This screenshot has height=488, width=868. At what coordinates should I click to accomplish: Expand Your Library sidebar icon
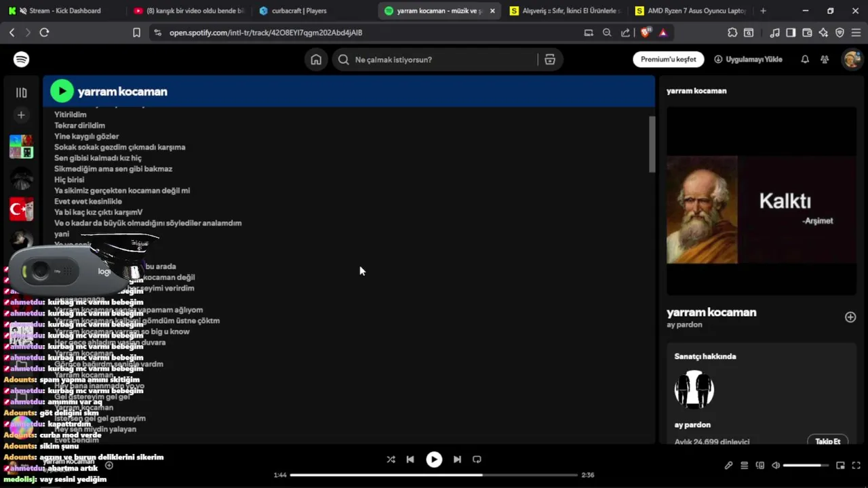(21, 93)
